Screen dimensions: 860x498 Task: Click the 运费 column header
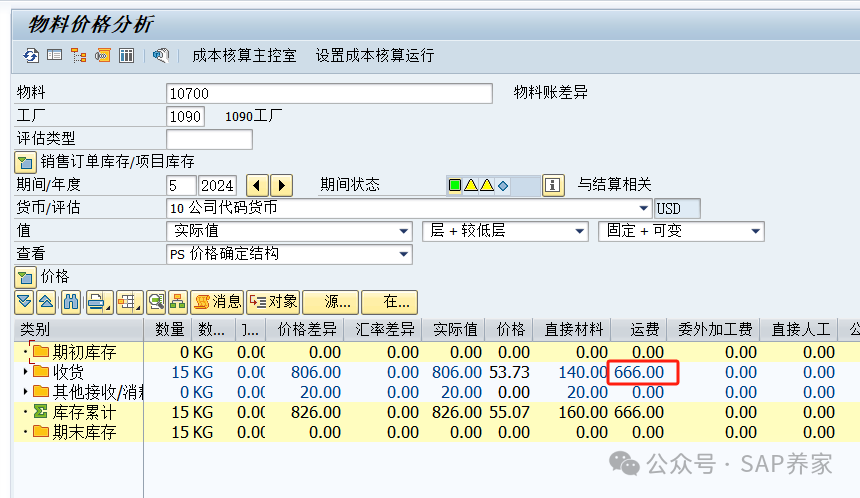(x=639, y=330)
